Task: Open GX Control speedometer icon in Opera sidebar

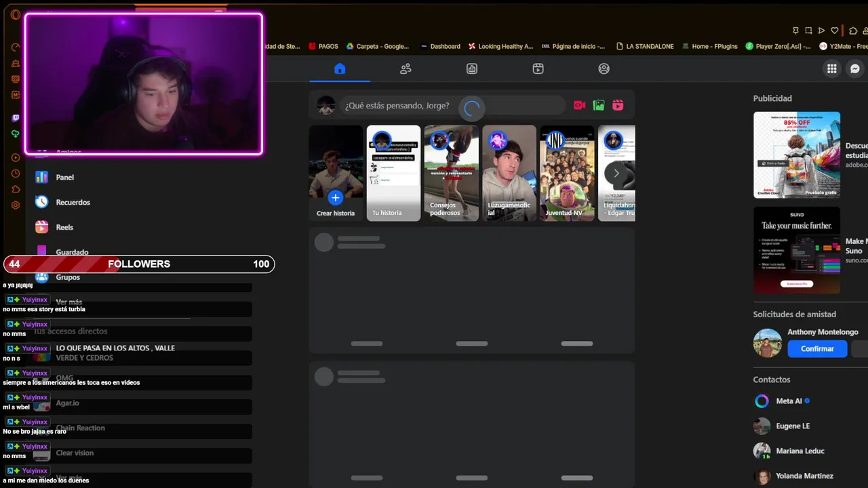Action: pyautogui.click(x=16, y=47)
